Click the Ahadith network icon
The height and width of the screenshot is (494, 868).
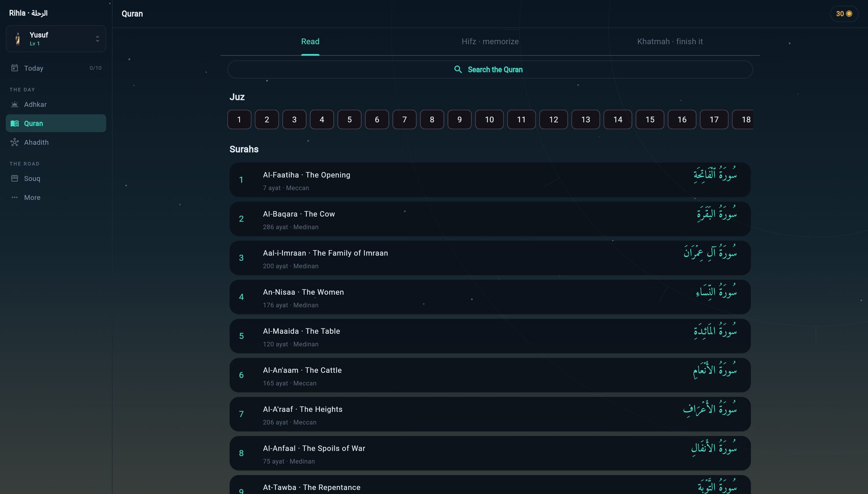click(15, 142)
